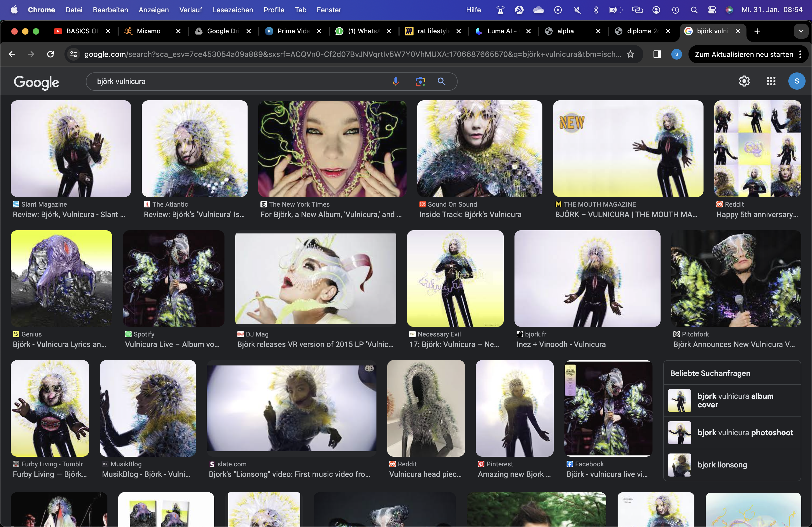Open the Chrome profile icon in toolbar
Screen dimensions: 812x527
(x=677, y=54)
